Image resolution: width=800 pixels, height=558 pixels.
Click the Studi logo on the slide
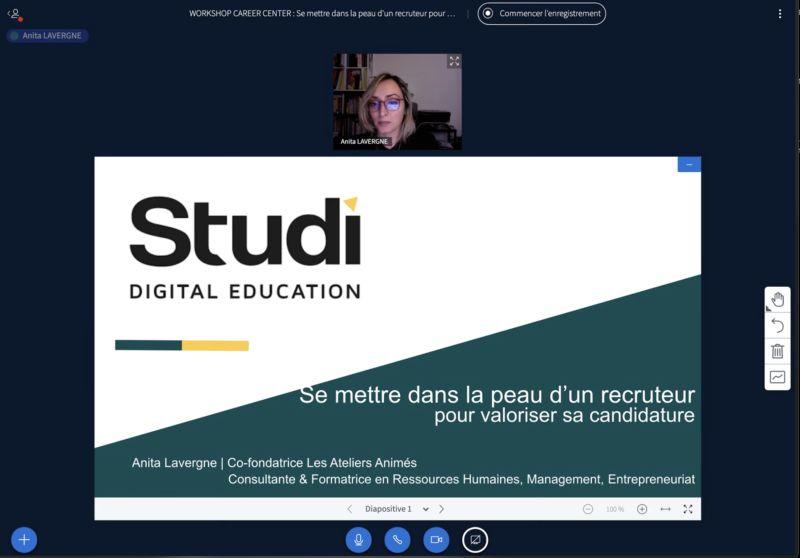click(x=245, y=247)
